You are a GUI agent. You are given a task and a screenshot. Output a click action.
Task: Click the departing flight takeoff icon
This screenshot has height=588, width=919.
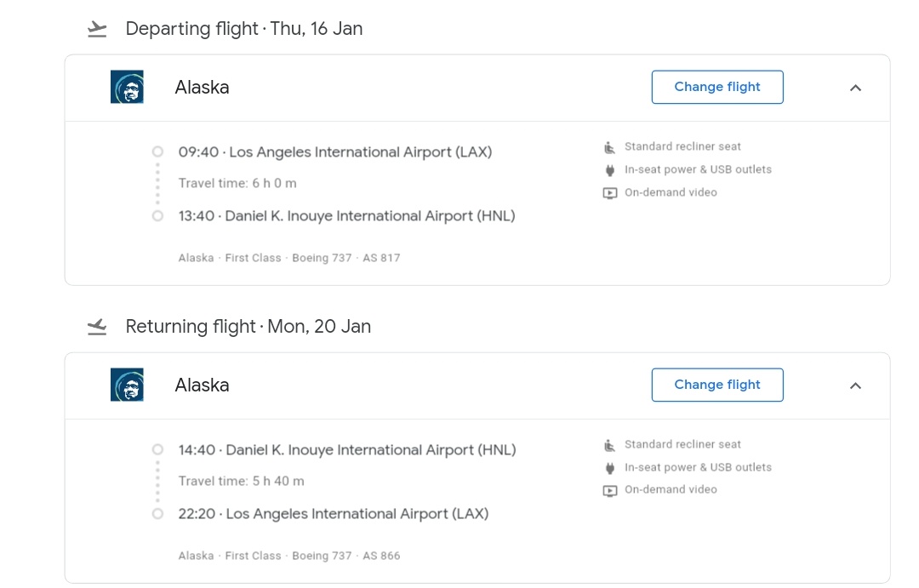coord(98,30)
